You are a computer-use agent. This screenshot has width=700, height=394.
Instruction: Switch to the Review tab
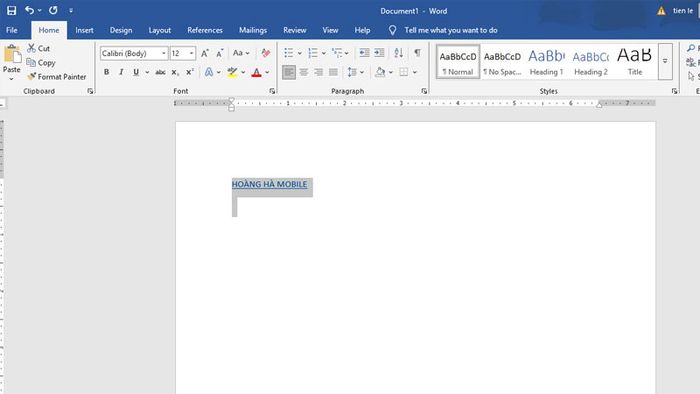(295, 30)
